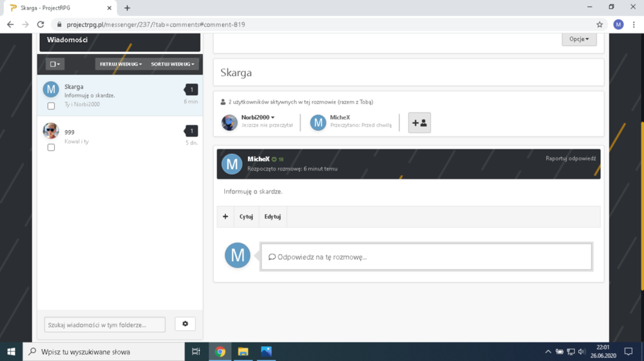
Task: Open Skarga conversation title in list
Action: coord(74,87)
